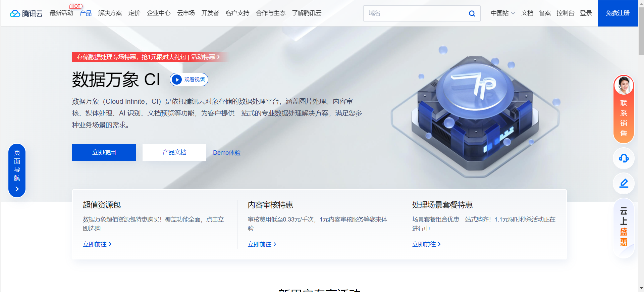Click the Tencent Cloud logo
644x292 pixels.
26,13
